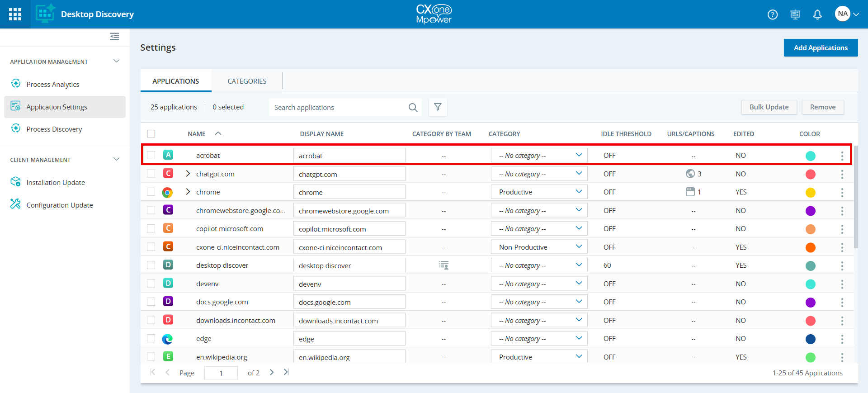Screen dimensions: 868x393
Task: Click the filter funnel icon
Action: (x=438, y=107)
